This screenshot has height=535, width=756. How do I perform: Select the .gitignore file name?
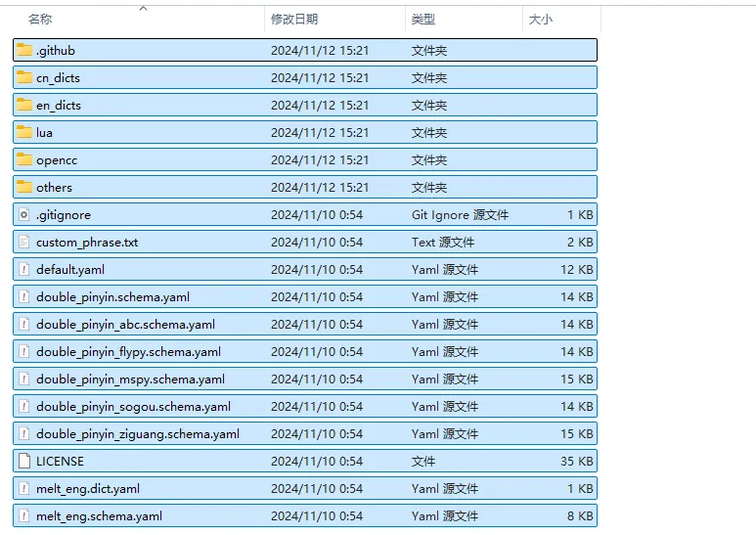(64, 215)
